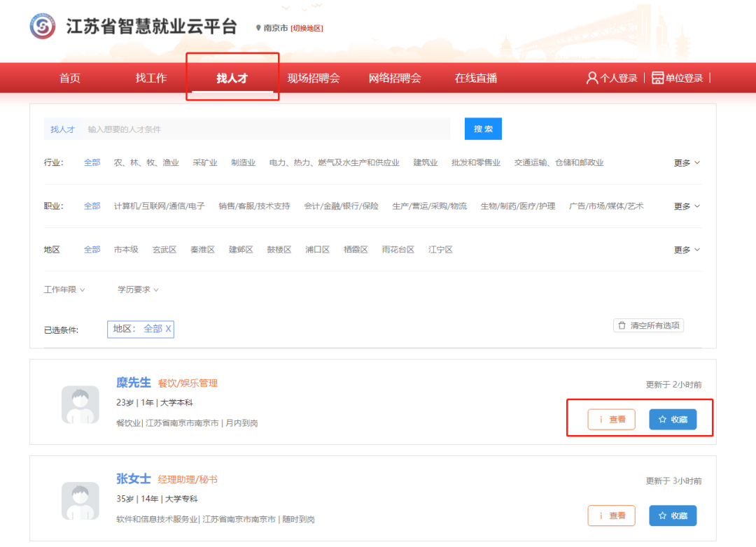Image resolution: width=756 pixels, height=547 pixels.
Task: Remove the 地区 全部 filter tag
Action: click(x=168, y=329)
